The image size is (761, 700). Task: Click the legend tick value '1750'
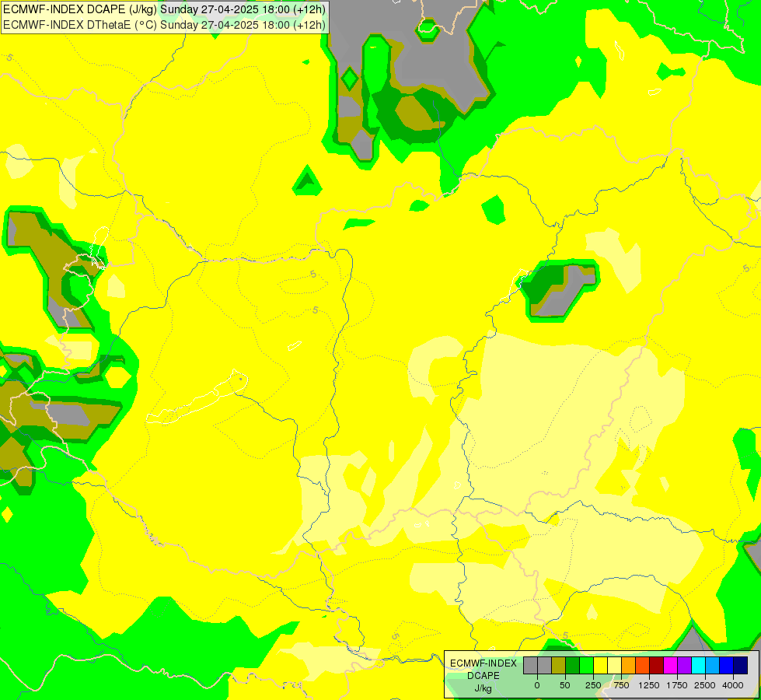tap(677, 685)
